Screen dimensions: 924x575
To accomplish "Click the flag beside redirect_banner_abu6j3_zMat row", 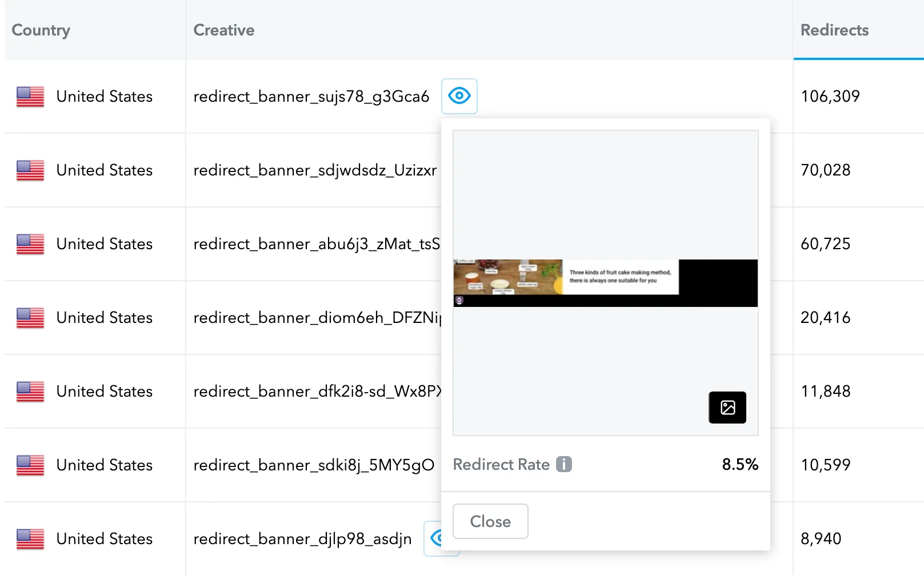I will point(30,244).
